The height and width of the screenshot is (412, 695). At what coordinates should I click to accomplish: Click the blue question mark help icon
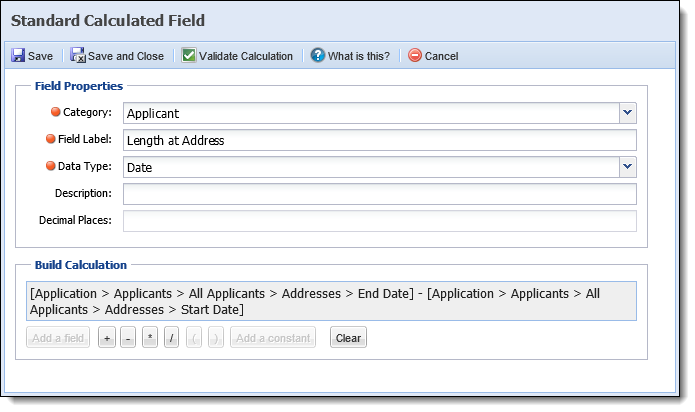pos(317,55)
